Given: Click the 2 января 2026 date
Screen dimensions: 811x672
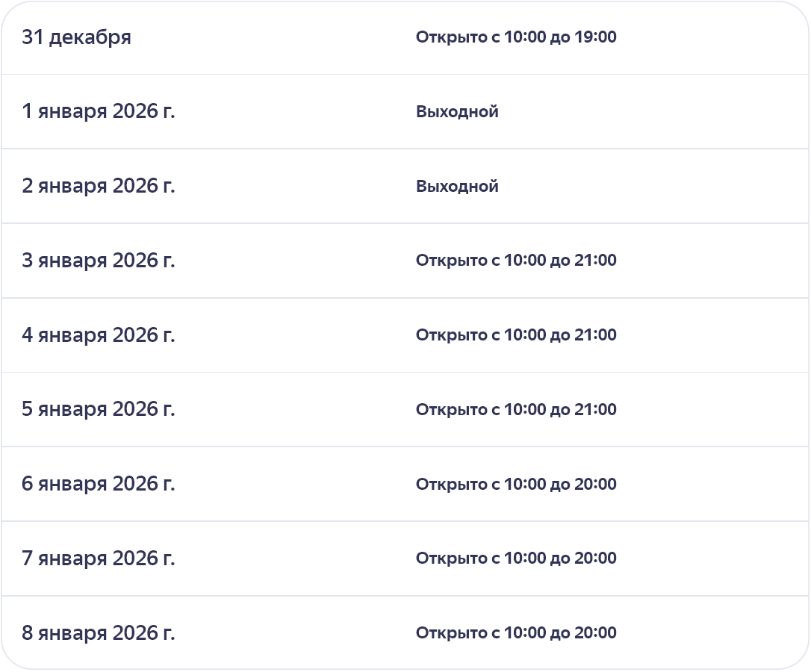Looking at the screenshot, I should point(98,186).
